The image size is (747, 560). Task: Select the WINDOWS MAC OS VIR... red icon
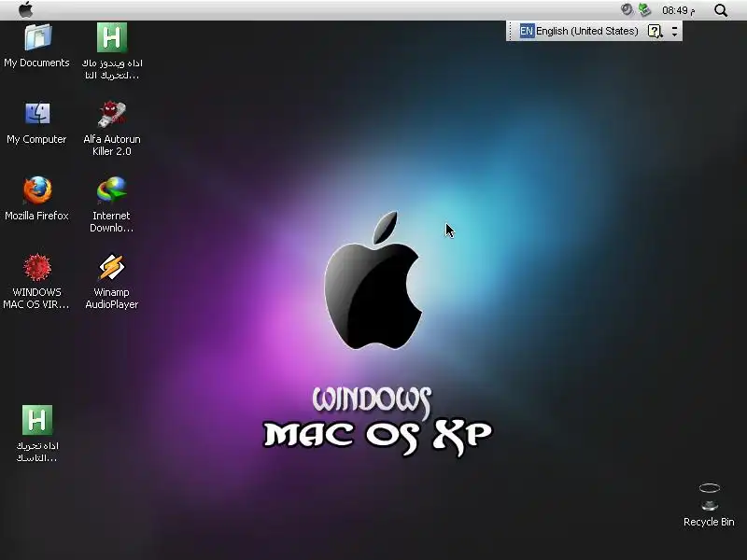coord(37,267)
